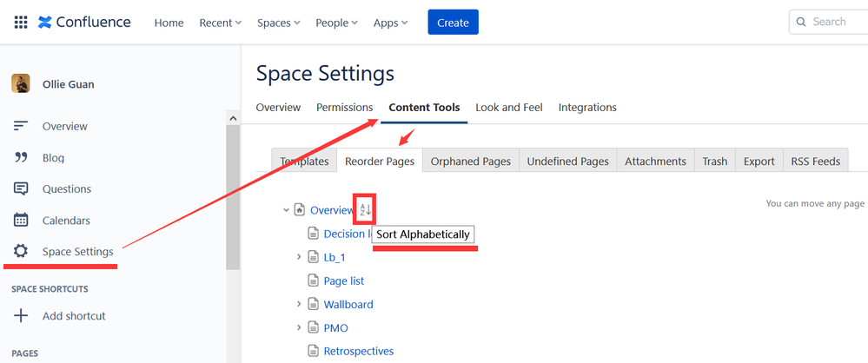Open the Lb_1 page link
The width and height of the screenshot is (868, 363).
335,257
